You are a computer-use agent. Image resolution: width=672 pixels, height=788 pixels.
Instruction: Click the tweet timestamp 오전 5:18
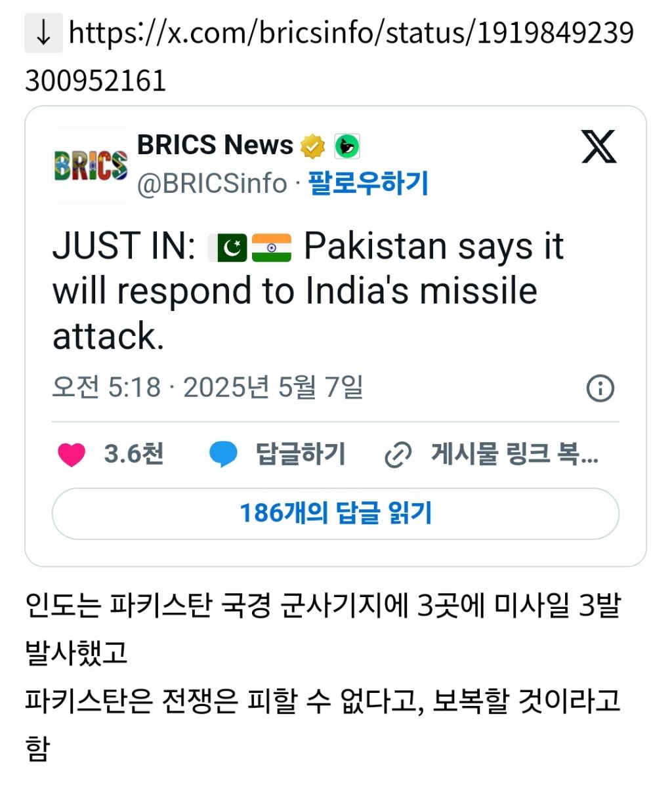tap(106, 388)
